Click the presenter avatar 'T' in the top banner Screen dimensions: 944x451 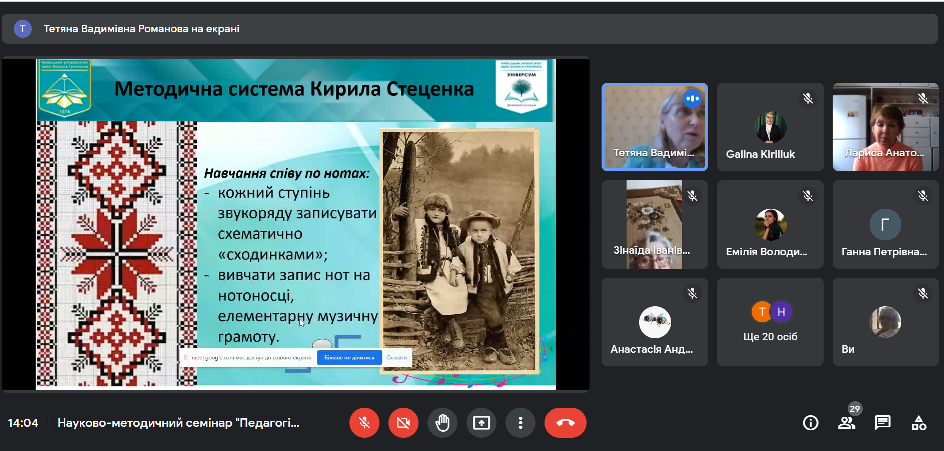pyautogui.click(x=23, y=29)
